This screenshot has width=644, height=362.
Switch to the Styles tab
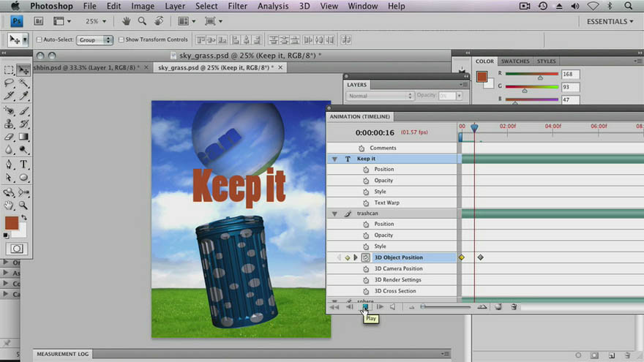tap(546, 61)
